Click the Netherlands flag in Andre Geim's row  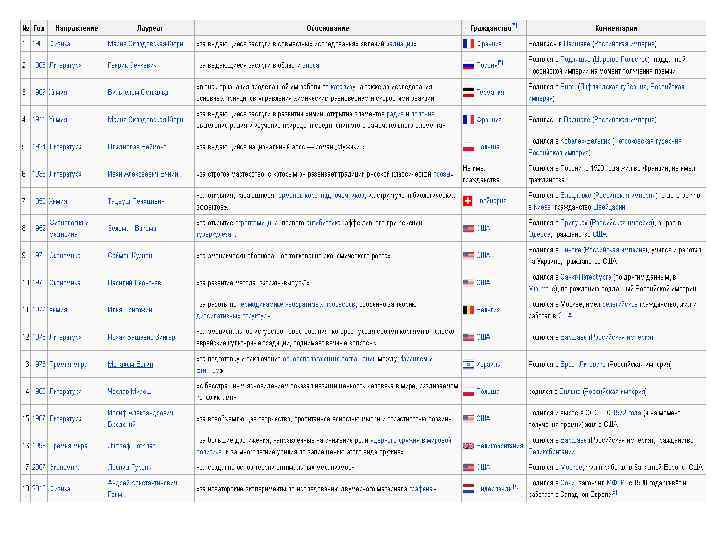click(468, 488)
